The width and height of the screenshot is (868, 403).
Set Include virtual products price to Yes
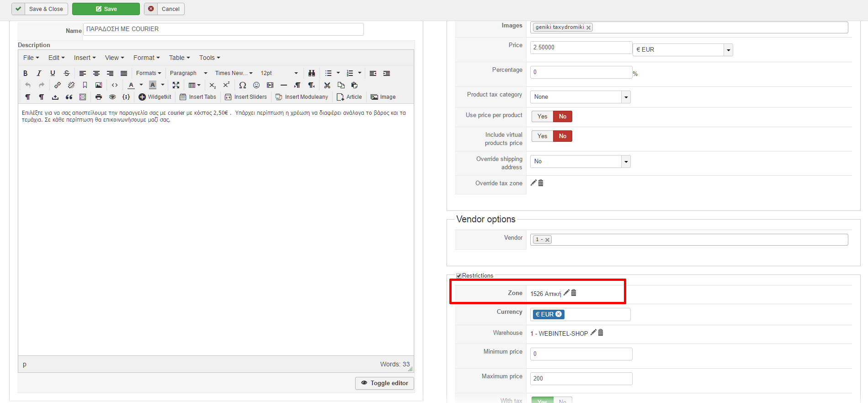pyautogui.click(x=543, y=136)
